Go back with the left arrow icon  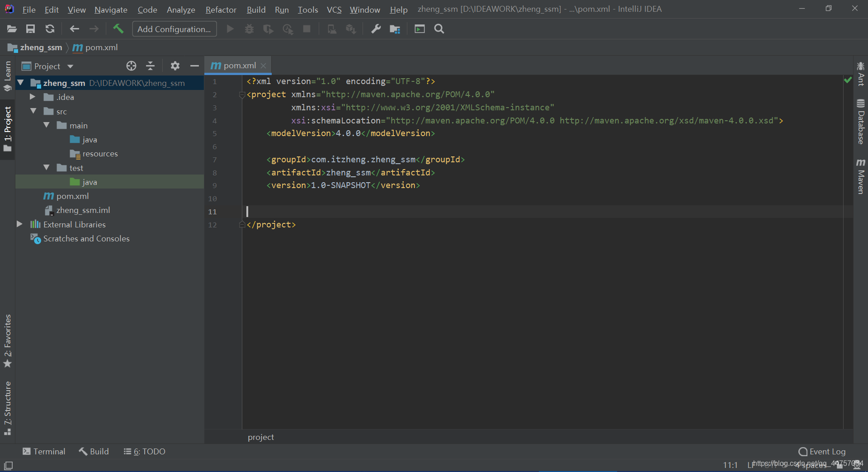[x=74, y=29]
